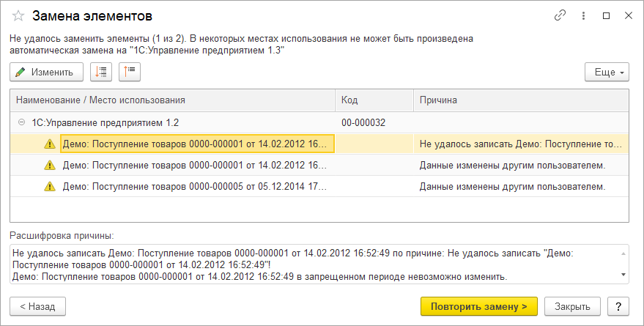
Task: Copy link via the chain link icon
Action: click(560, 16)
